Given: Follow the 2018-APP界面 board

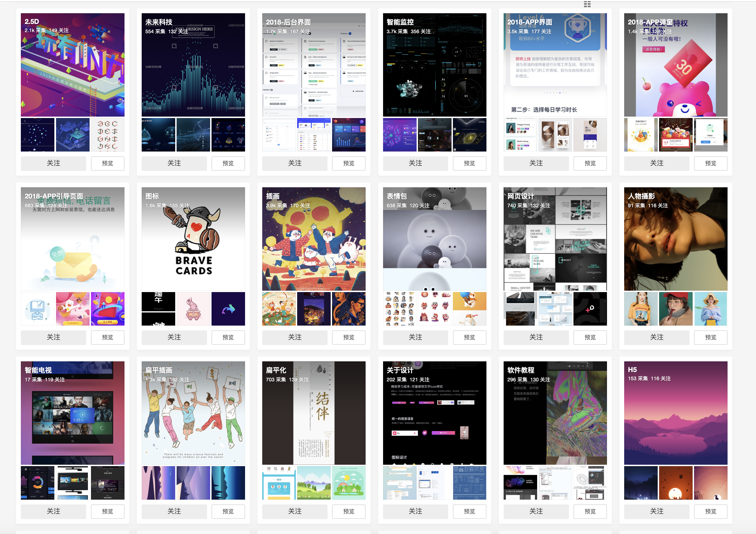Looking at the screenshot, I should pyautogui.click(x=536, y=163).
